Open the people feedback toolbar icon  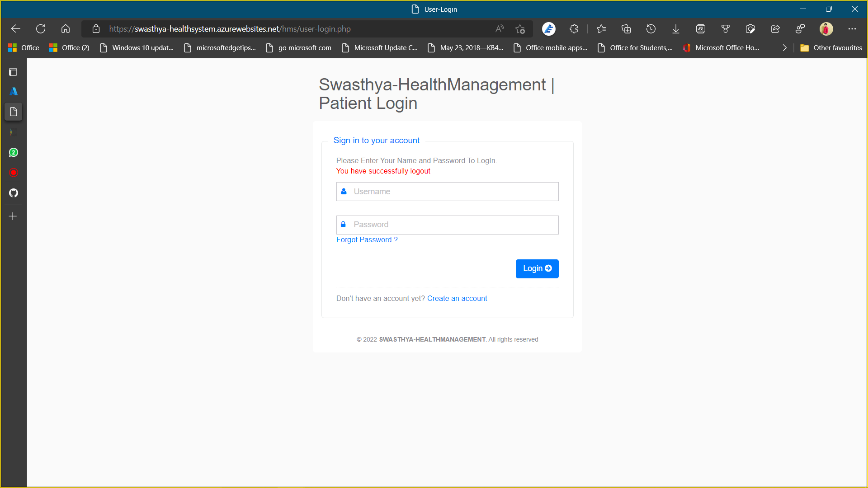(800, 29)
